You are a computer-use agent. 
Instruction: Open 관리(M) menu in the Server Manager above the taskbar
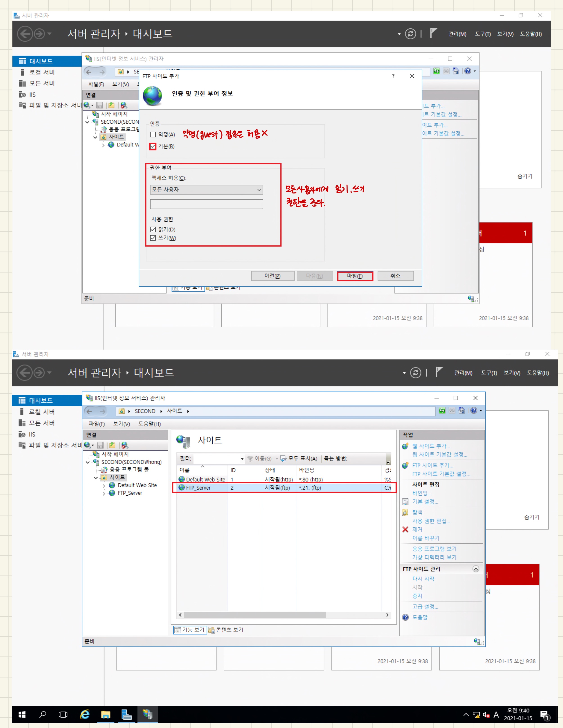tap(463, 373)
